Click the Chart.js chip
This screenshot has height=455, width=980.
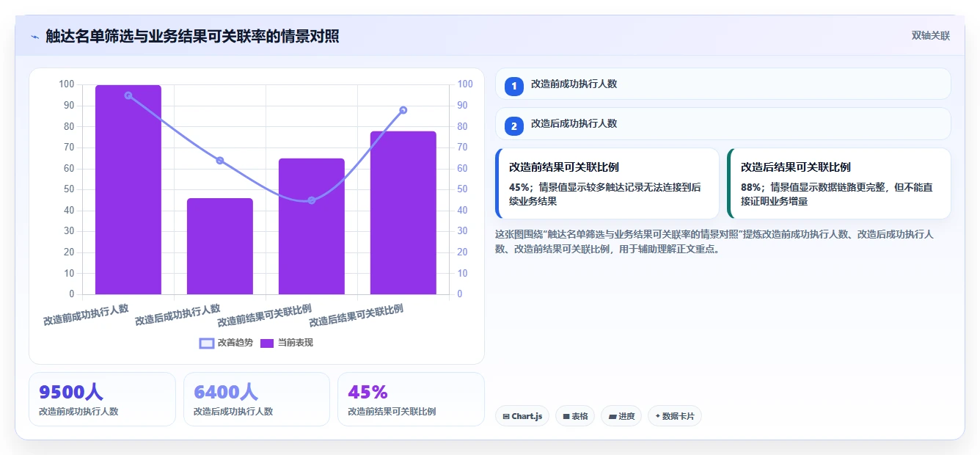522,416
